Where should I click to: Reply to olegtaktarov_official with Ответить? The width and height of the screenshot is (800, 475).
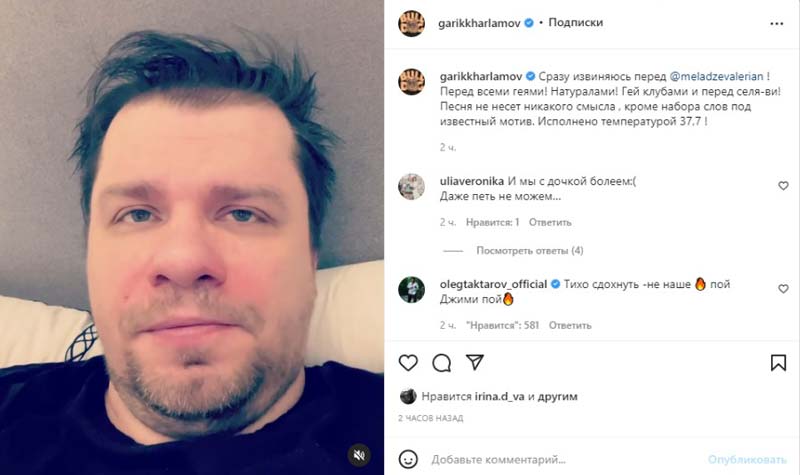click(x=570, y=326)
